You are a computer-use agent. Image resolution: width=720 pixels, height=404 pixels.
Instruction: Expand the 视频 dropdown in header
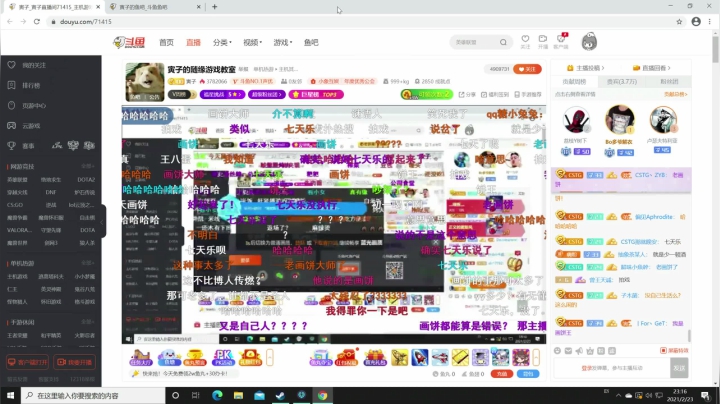tap(253, 42)
